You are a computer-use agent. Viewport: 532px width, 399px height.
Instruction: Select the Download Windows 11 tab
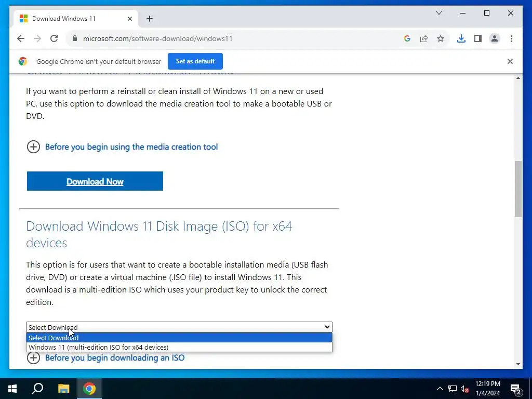[x=76, y=19]
